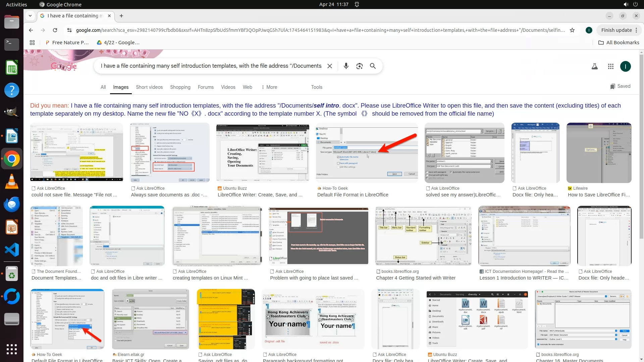The image size is (644, 362).
Task: Open How-To Geek Default File Format thumbnail
Action: [x=367, y=153]
